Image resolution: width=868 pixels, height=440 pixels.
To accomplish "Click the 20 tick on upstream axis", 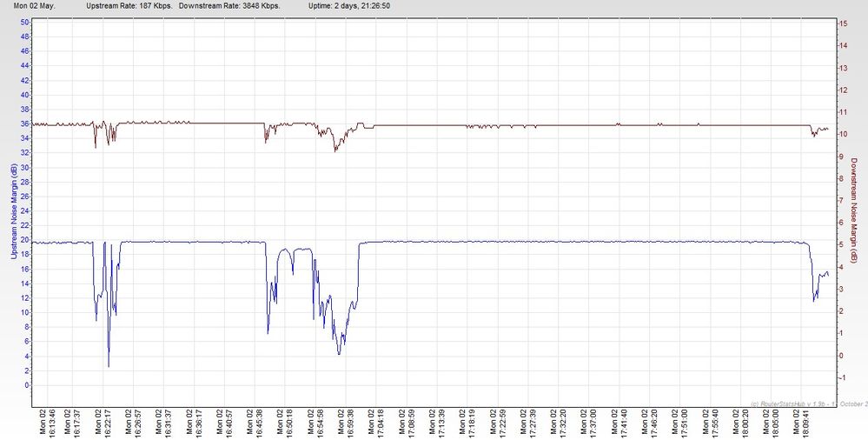I will tap(25, 239).
